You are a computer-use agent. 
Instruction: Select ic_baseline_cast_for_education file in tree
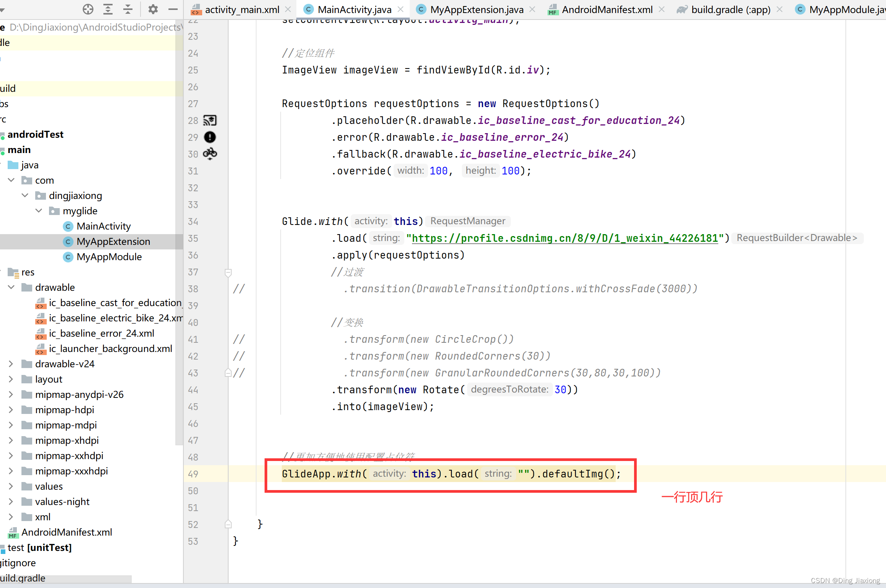coord(109,303)
